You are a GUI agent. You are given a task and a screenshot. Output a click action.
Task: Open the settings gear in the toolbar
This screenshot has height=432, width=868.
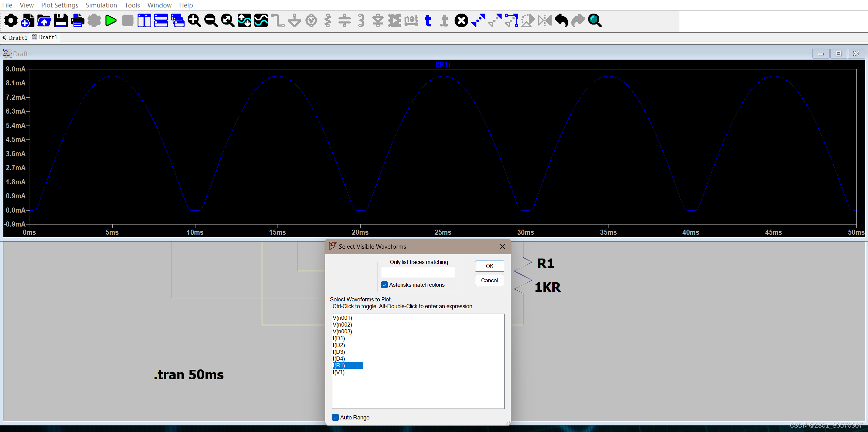[11, 21]
